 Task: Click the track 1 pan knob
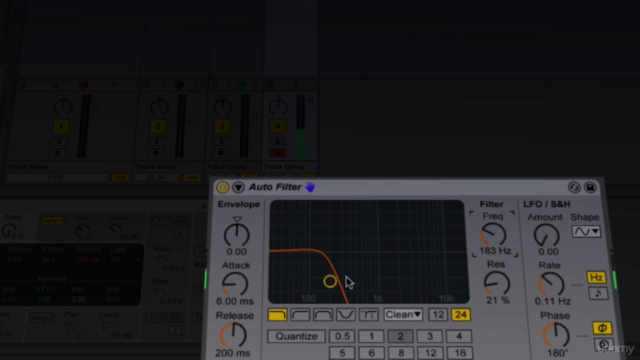pyautogui.click(x=63, y=107)
